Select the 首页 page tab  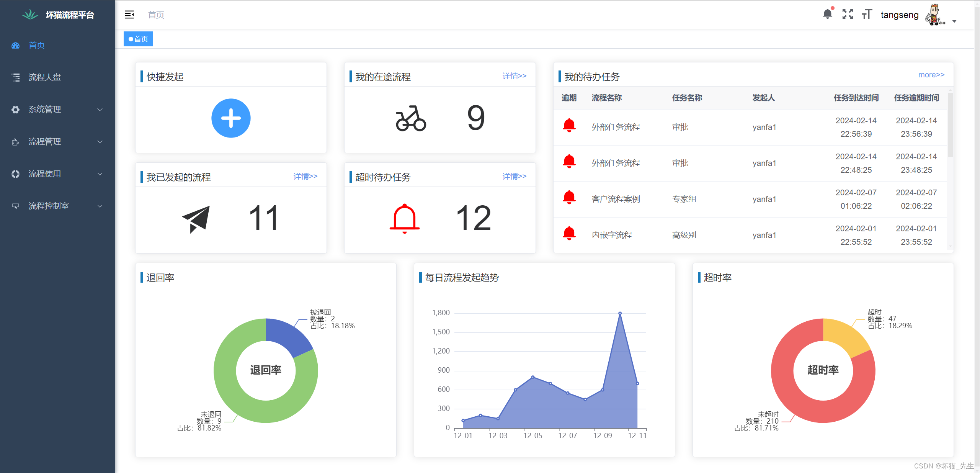[x=138, y=39]
